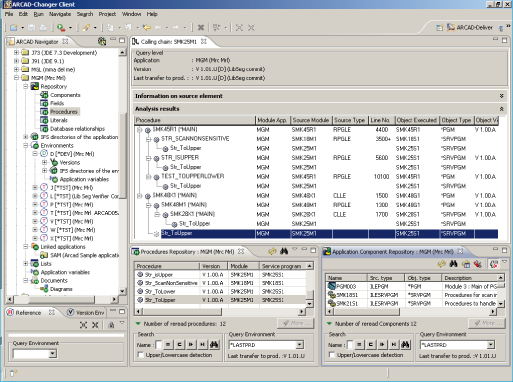The width and height of the screenshot is (513, 382).
Task: Click the '=' search mode button in Procedures Search
Action: coord(168,345)
